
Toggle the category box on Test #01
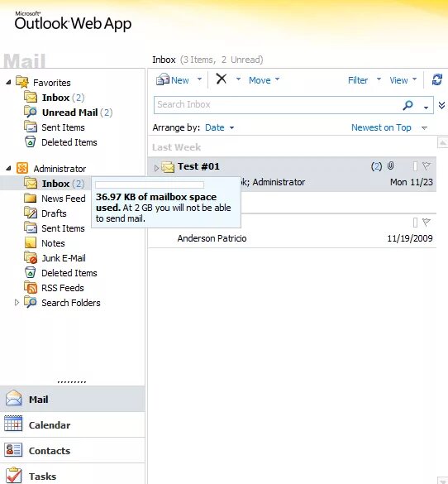415,166
